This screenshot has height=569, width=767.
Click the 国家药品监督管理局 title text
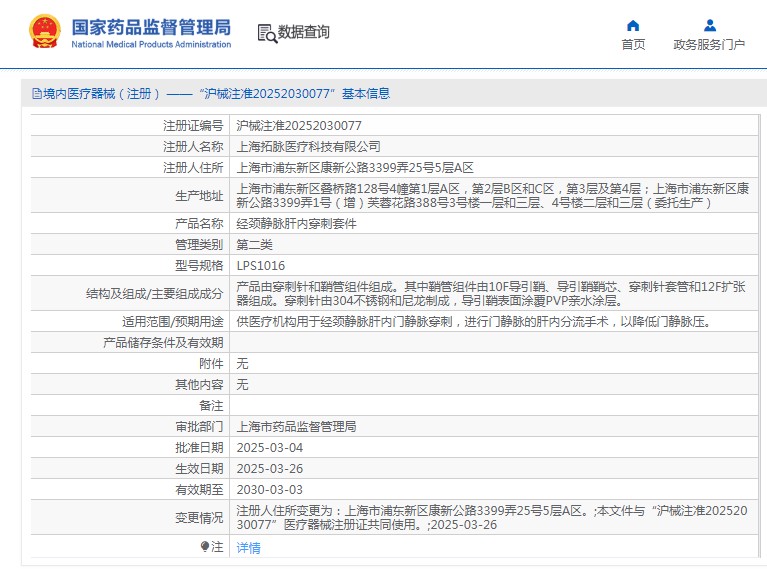[151, 26]
